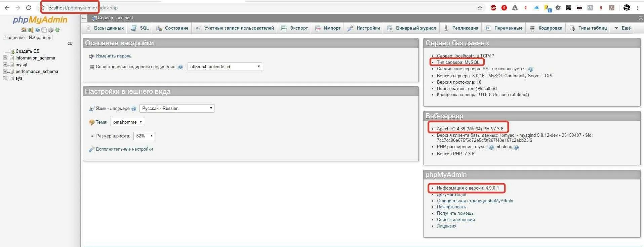Click the chain link icon in the navigation panel
This screenshot has width=644, height=247.
70,44
